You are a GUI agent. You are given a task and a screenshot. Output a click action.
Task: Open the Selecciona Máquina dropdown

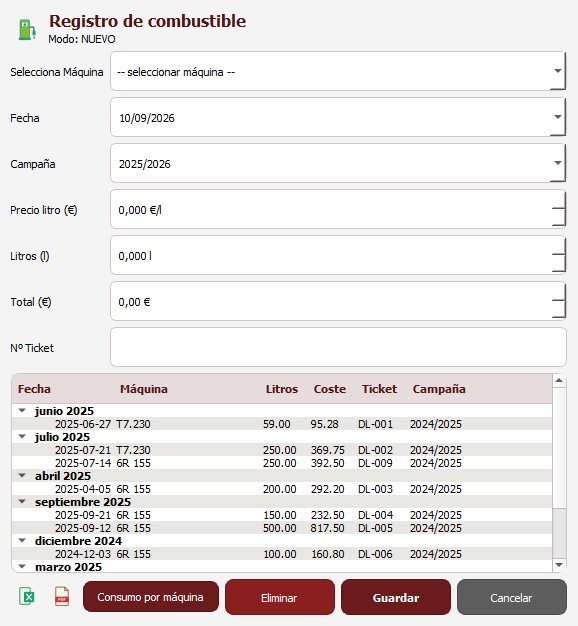pyautogui.click(x=558, y=71)
